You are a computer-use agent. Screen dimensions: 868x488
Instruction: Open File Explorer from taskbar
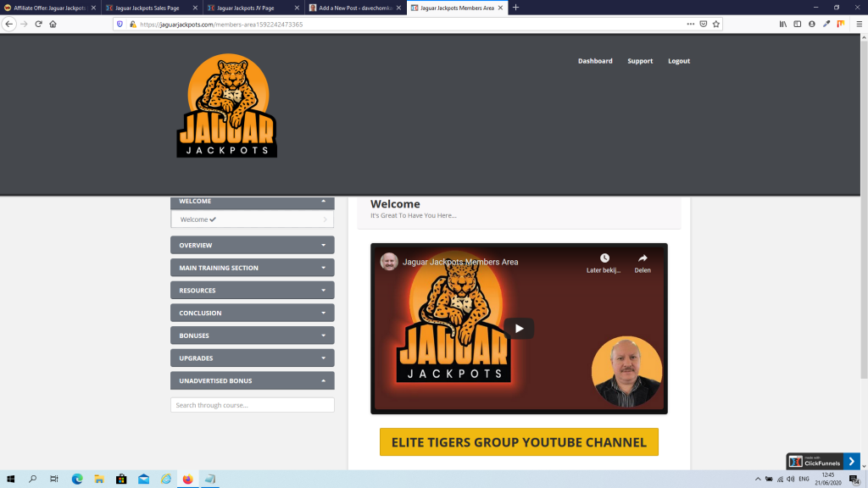click(x=99, y=480)
